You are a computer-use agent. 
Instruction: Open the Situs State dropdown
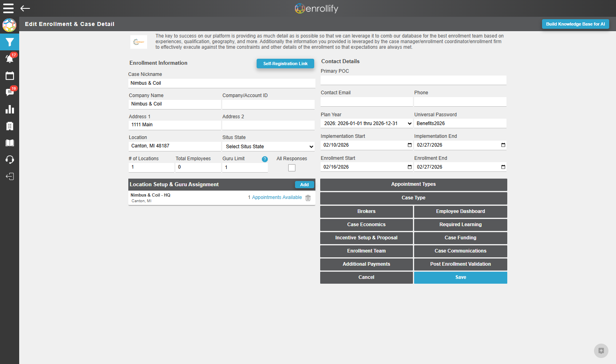click(x=268, y=147)
